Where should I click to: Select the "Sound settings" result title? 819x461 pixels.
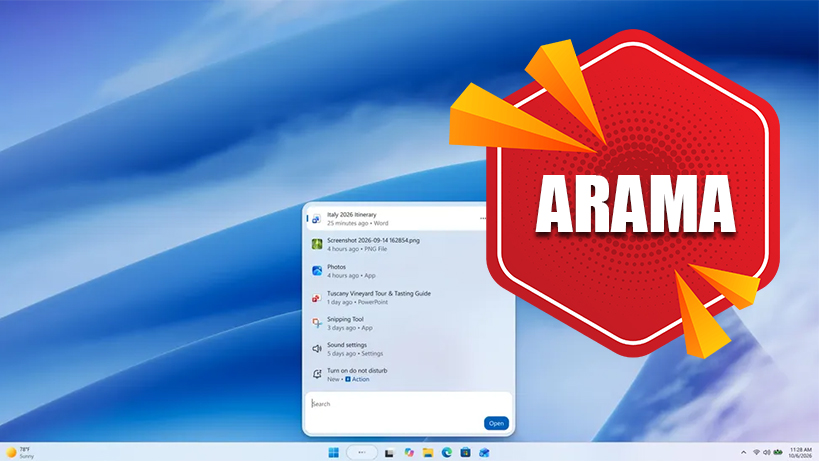[x=347, y=345]
